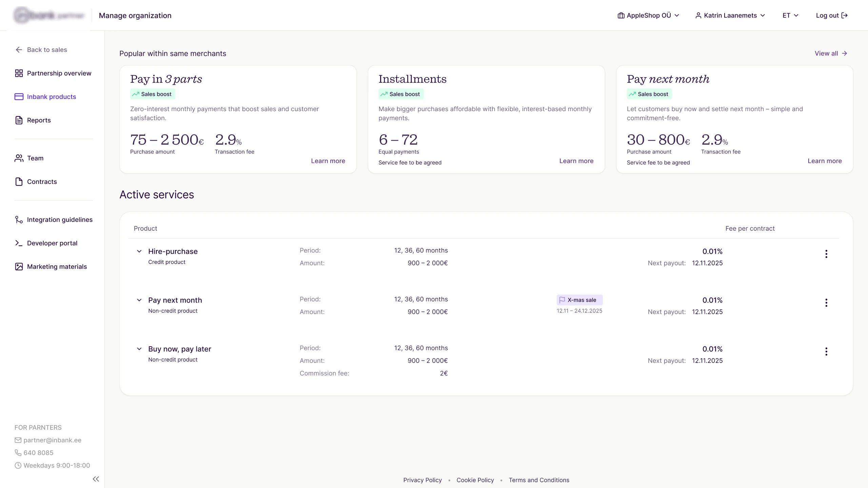Click the Sales boost badge on Installments

point(401,94)
